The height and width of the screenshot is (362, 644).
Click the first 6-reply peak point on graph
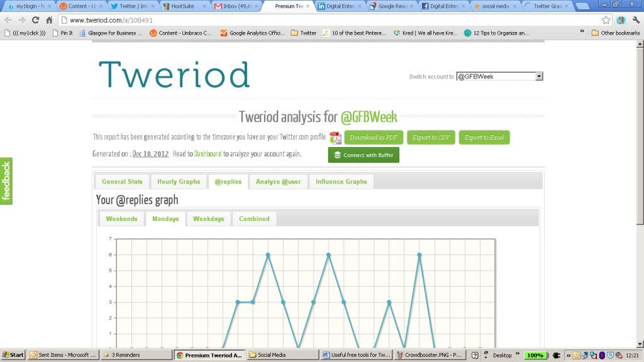(x=268, y=255)
